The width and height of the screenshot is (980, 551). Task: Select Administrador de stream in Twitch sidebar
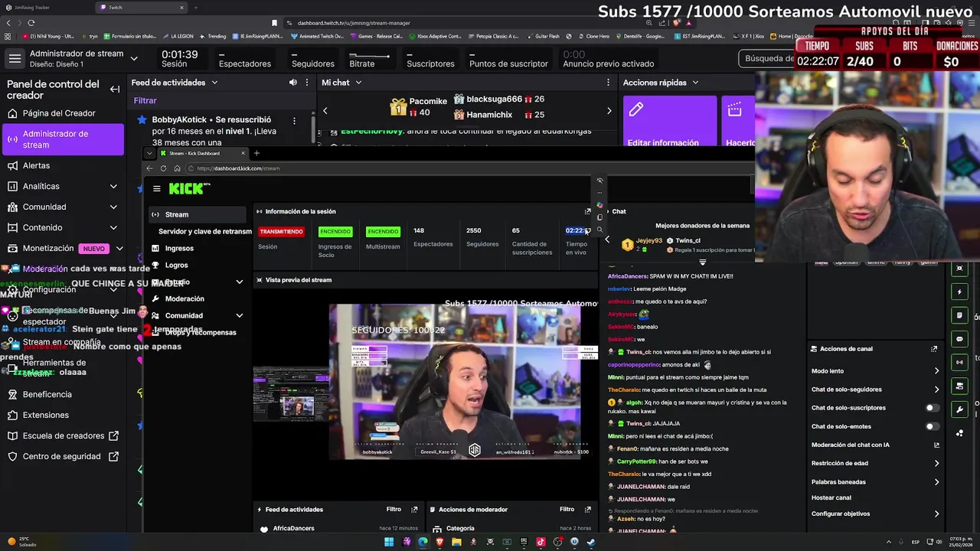pos(63,139)
